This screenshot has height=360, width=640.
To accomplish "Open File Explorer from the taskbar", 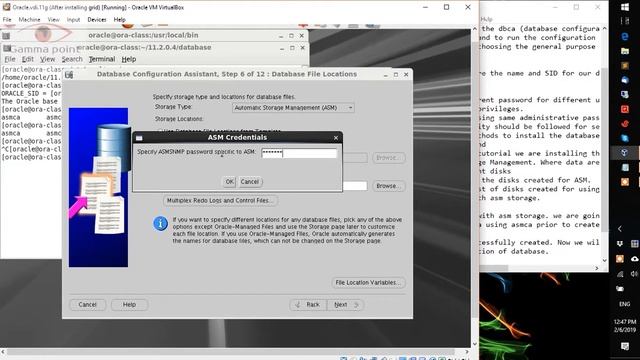I will (624, 51).
